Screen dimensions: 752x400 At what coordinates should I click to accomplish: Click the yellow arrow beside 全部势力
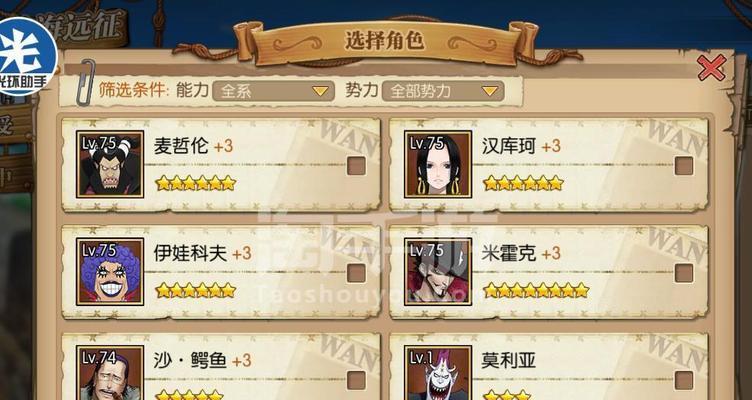(490, 91)
